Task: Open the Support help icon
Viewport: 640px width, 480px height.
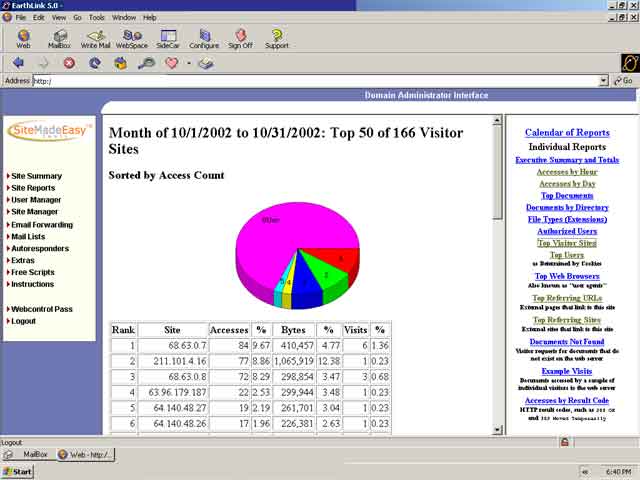Action: point(276,39)
